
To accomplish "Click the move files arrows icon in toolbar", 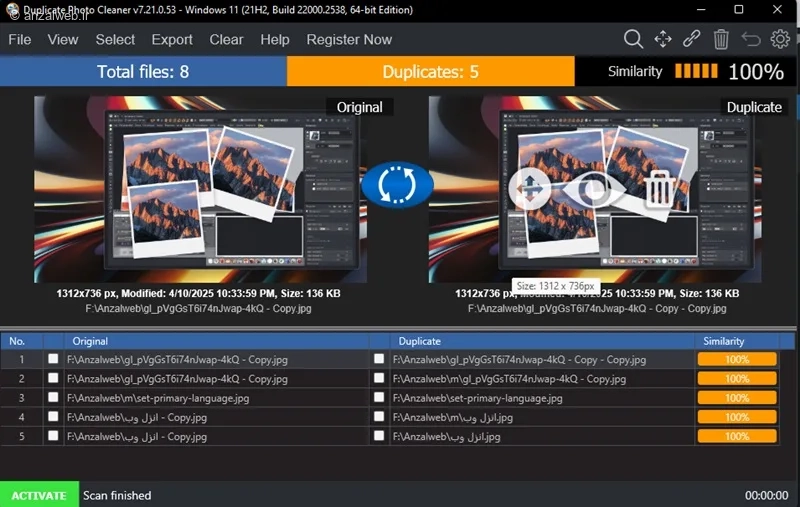I will [663, 39].
